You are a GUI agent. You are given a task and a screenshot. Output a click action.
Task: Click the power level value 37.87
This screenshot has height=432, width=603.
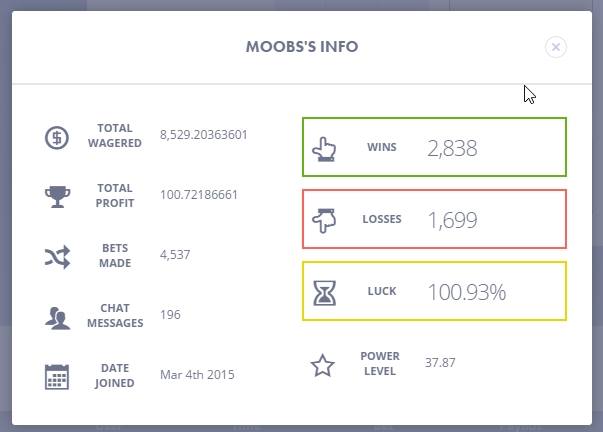click(x=440, y=363)
